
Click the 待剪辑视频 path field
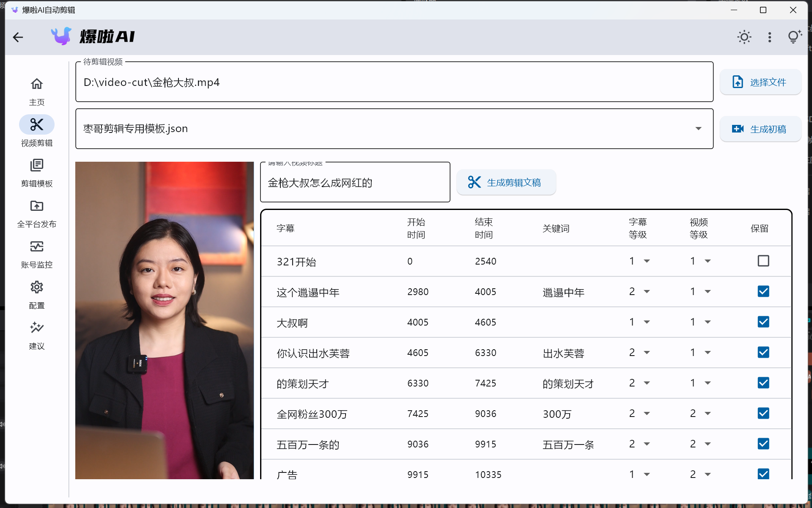394,82
